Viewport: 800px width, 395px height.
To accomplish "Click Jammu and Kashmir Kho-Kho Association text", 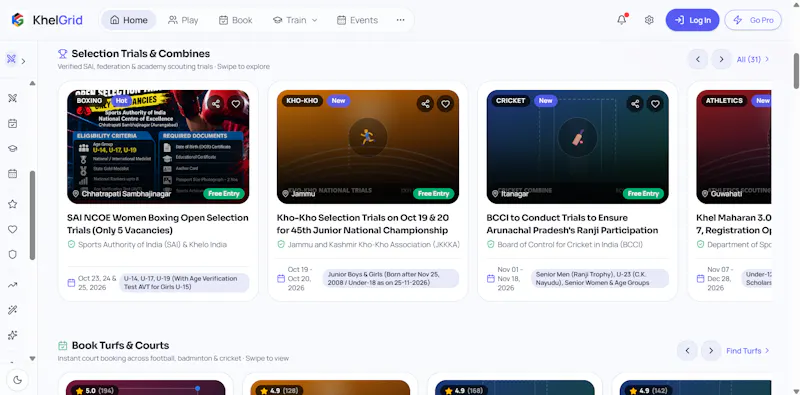I will (x=374, y=244).
